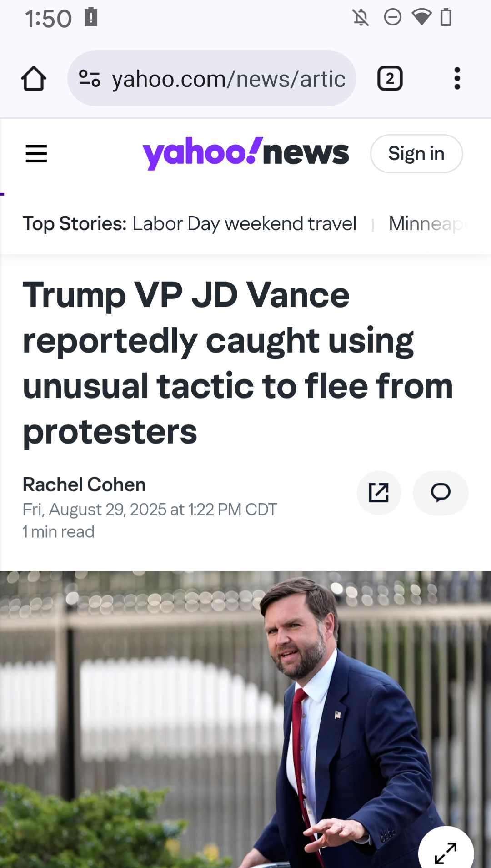Open the Minneapolis top story
491x868 pixels.
coord(426,224)
